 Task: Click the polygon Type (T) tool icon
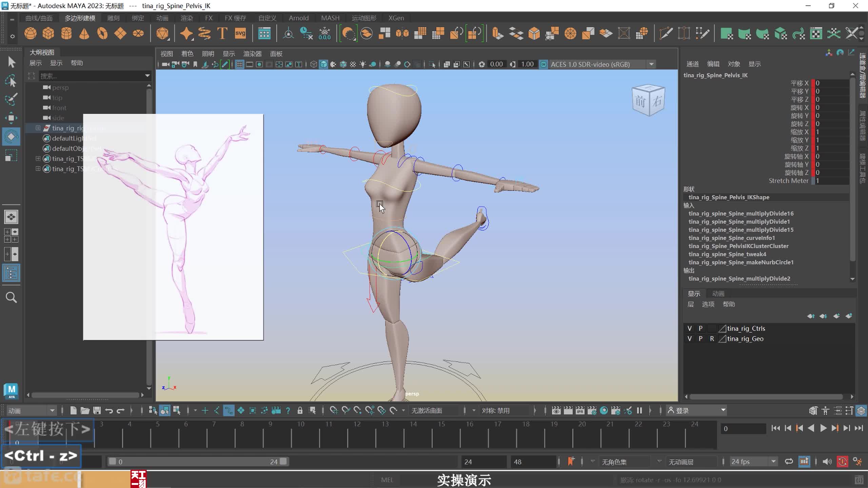(222, 34)
